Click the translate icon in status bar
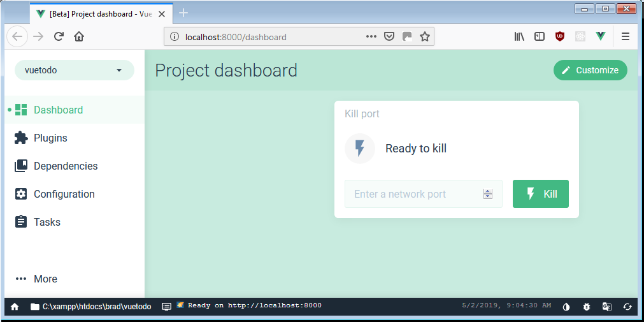The height and width of the screenshot is (322, 644). click(606, 306)
